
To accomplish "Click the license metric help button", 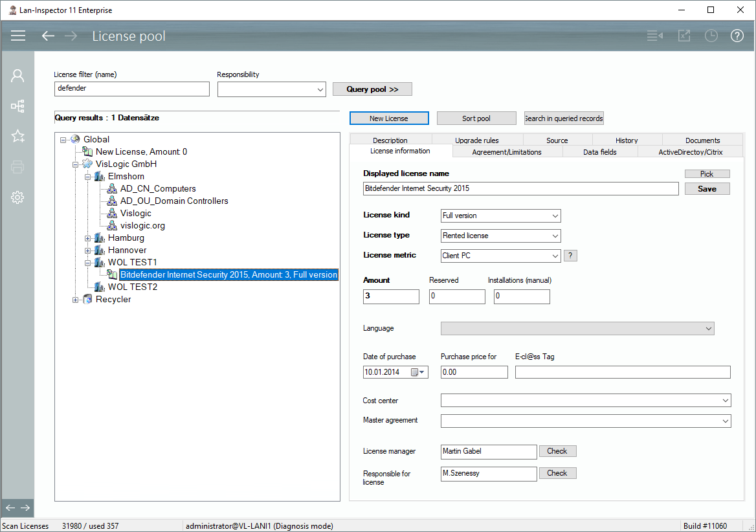I will tap(570, 256).
